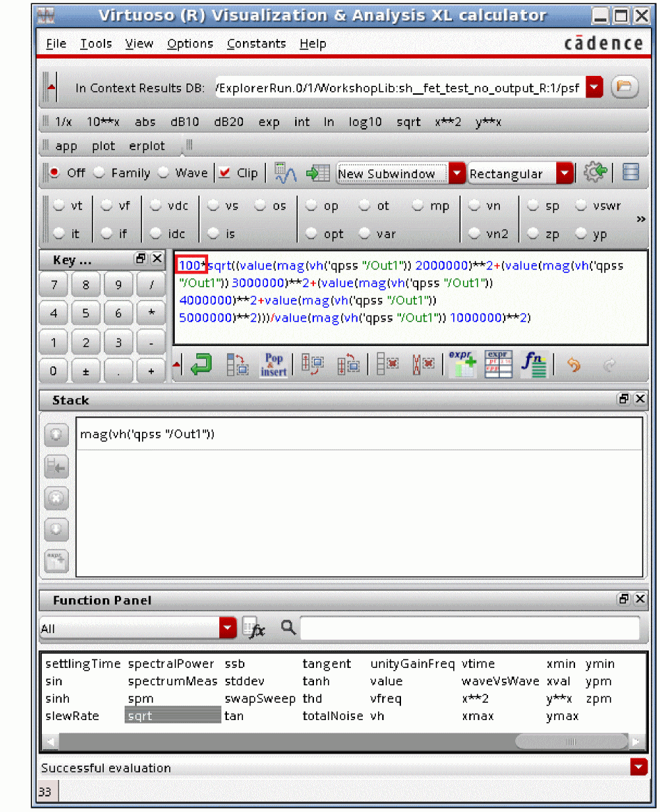Select the vn2 radio button
Screen dimensions: 660x812
point(473,233)
